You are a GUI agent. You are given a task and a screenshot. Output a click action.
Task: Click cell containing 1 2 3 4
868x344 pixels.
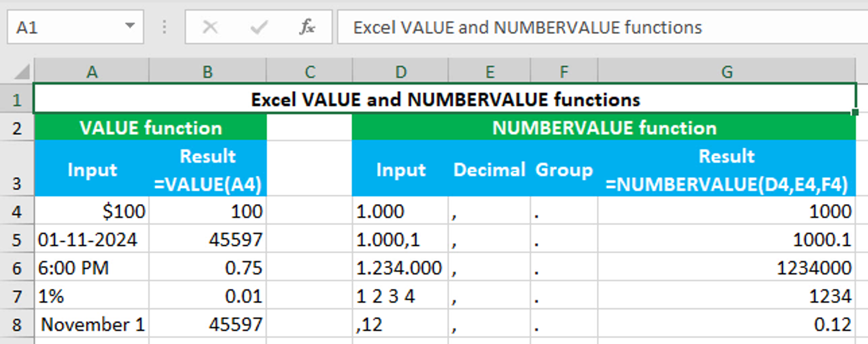pos(401,296)
